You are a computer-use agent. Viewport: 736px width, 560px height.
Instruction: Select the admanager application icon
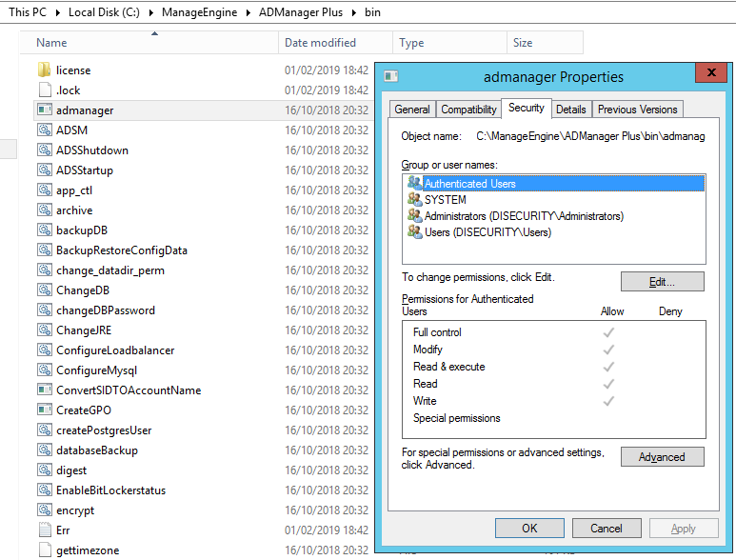tap(45, 110)
